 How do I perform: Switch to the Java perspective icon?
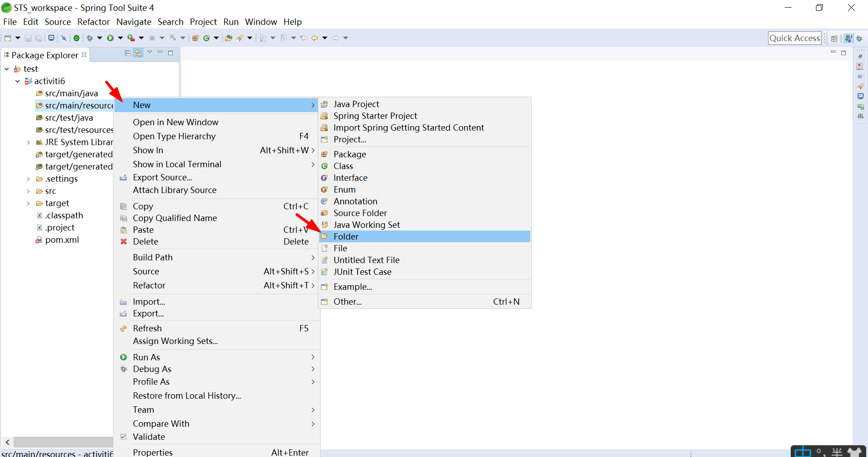point(849,38)
